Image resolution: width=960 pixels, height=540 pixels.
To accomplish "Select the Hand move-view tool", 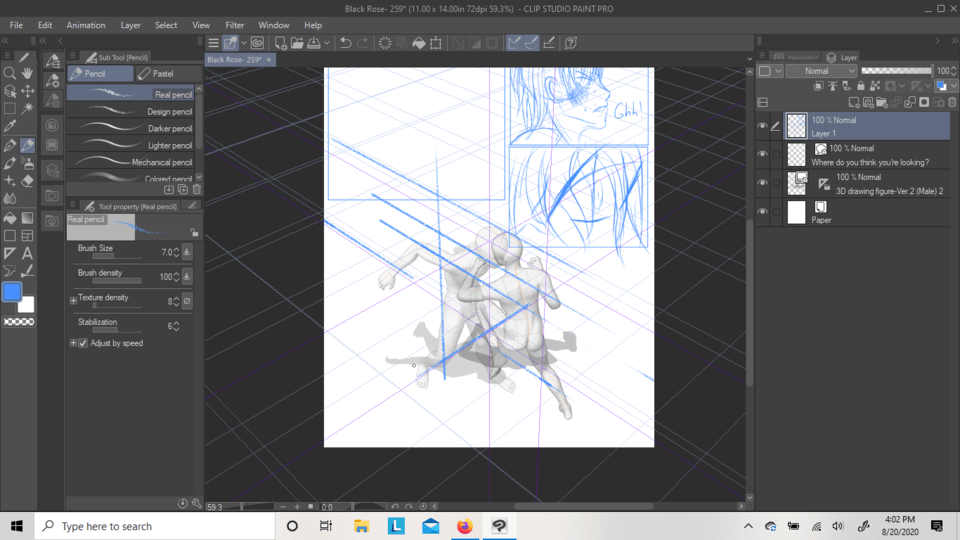I will [x=27, y=73].
